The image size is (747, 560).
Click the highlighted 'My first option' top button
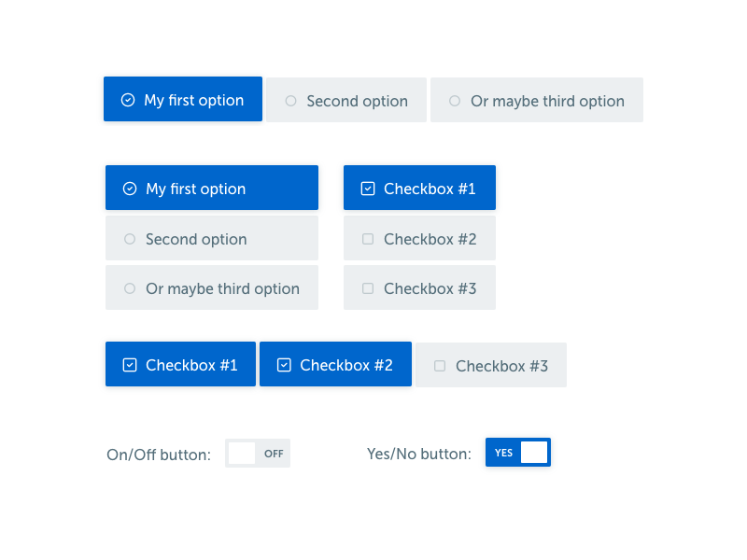click(183, 99)
